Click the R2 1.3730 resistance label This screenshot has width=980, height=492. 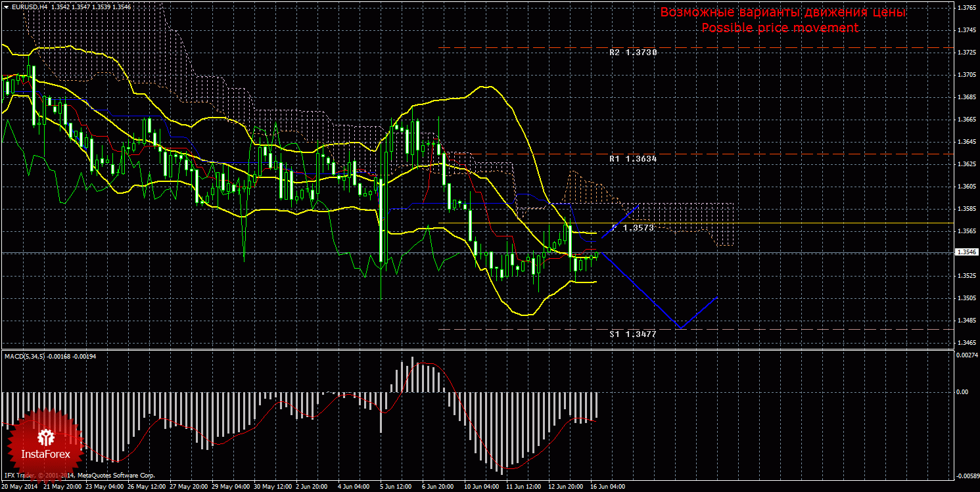pyautogui.click(x=632, y=52)
